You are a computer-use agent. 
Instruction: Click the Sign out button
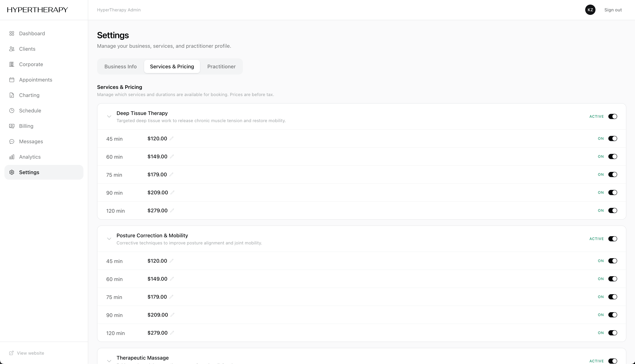(613, 10)
